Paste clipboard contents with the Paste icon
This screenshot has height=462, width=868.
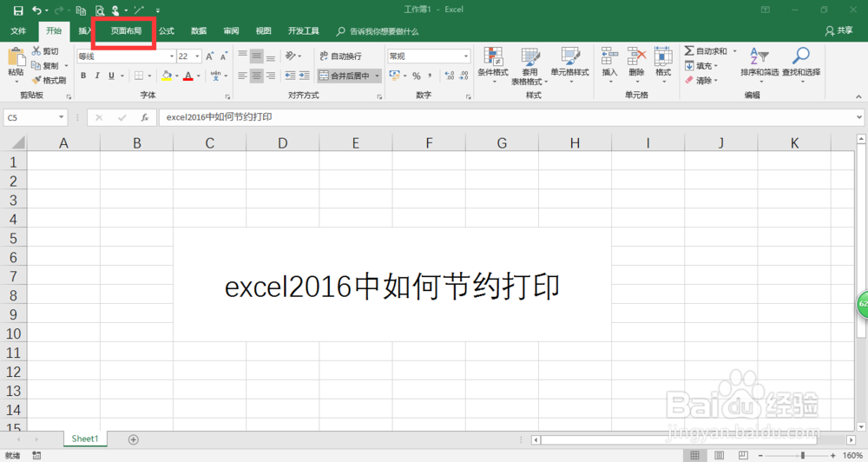(16, 57)
